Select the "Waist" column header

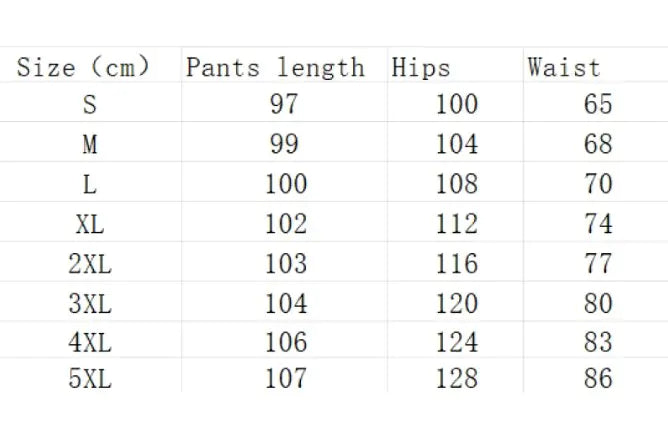click(564, 68)
